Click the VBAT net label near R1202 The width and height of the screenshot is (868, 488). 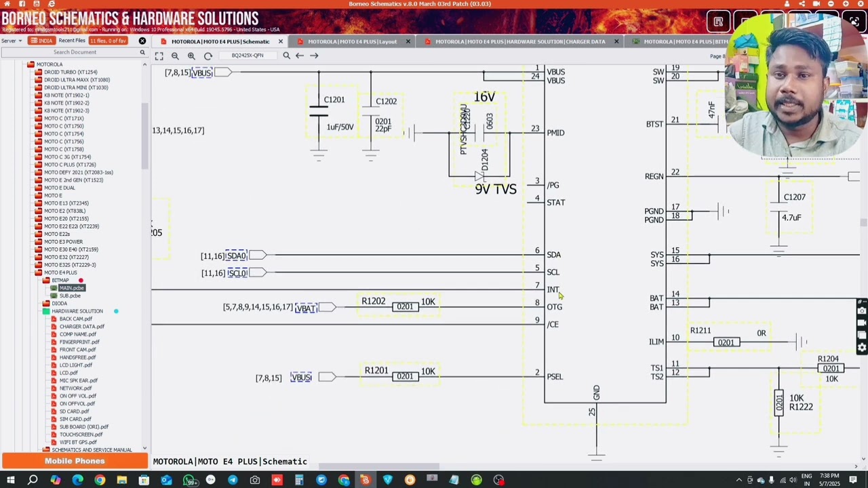click(306, 308)
